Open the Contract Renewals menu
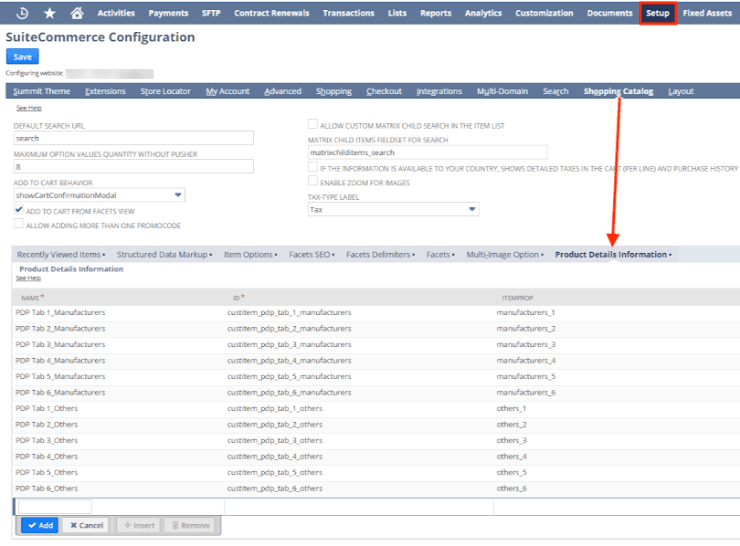The image size is (740, 546). 272,13
